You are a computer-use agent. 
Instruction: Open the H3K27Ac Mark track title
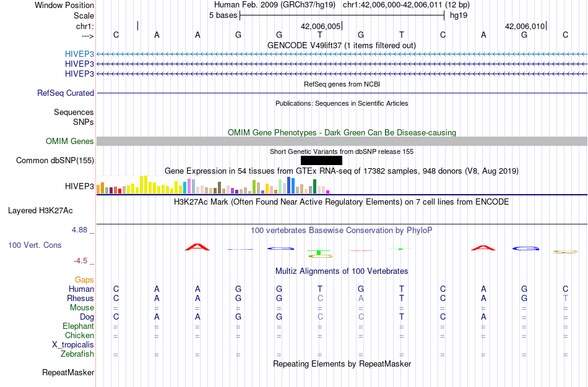(x=341, y=202)
